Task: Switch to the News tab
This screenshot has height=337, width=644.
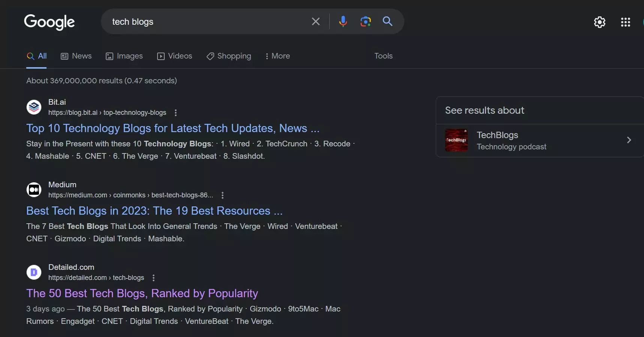Action: [x=76, y=56]
